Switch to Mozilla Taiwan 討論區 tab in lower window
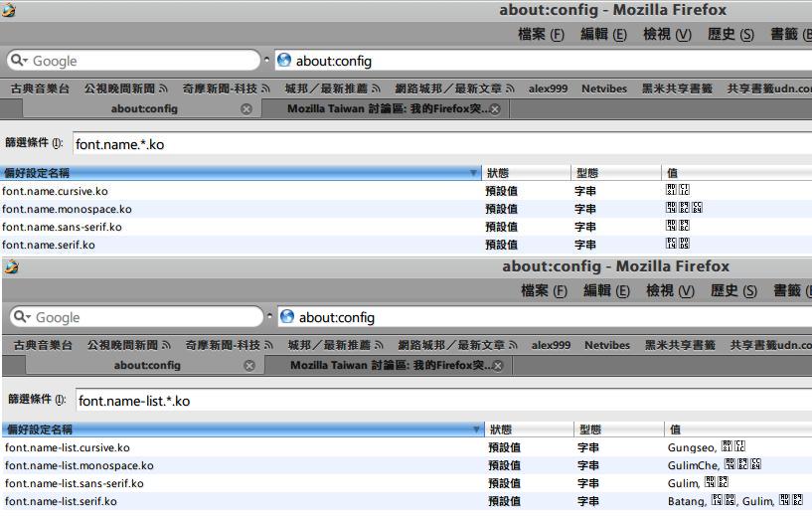The width and height of the screenshot is (812, 516). coord(389,365)
